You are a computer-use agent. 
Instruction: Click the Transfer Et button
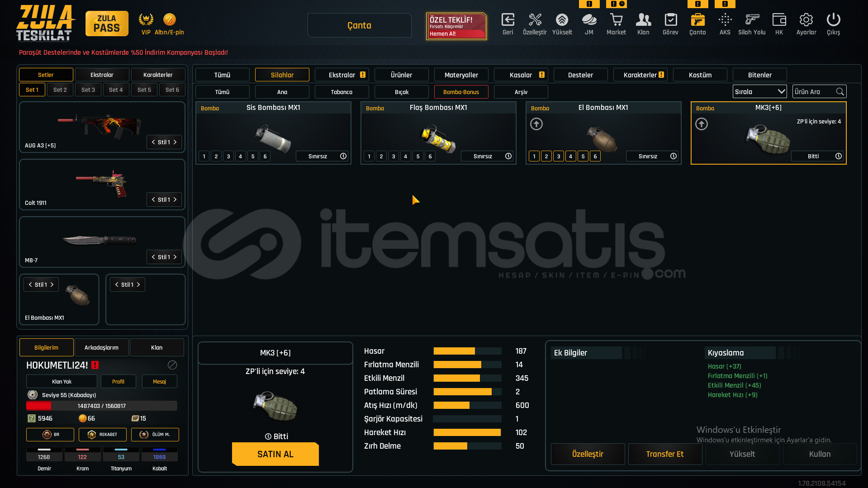click(x=665, y=454)
